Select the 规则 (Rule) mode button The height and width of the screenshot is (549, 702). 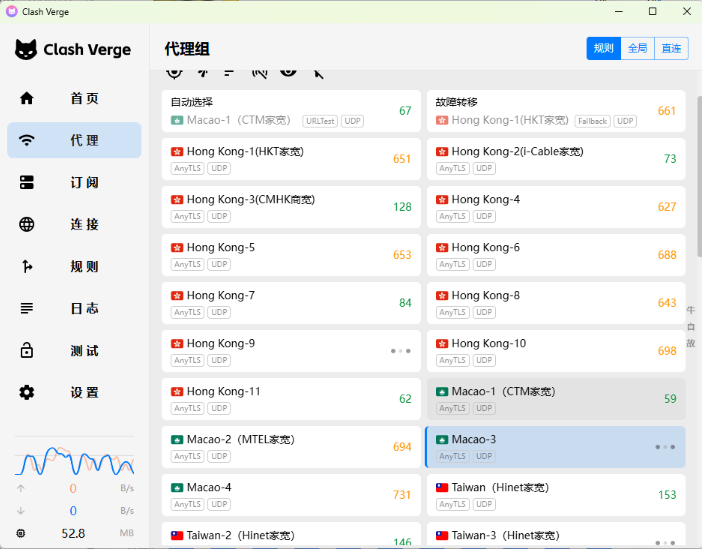tap(603, 48)
